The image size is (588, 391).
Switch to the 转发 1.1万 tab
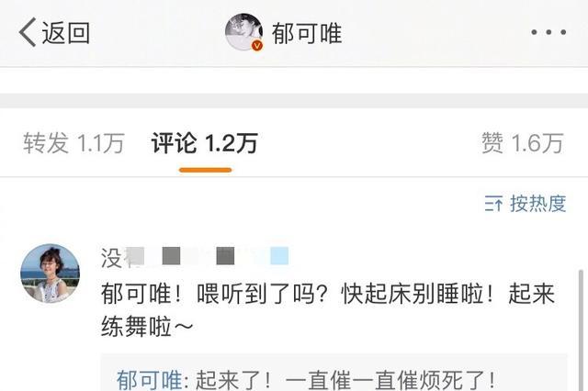pos(73,143)
